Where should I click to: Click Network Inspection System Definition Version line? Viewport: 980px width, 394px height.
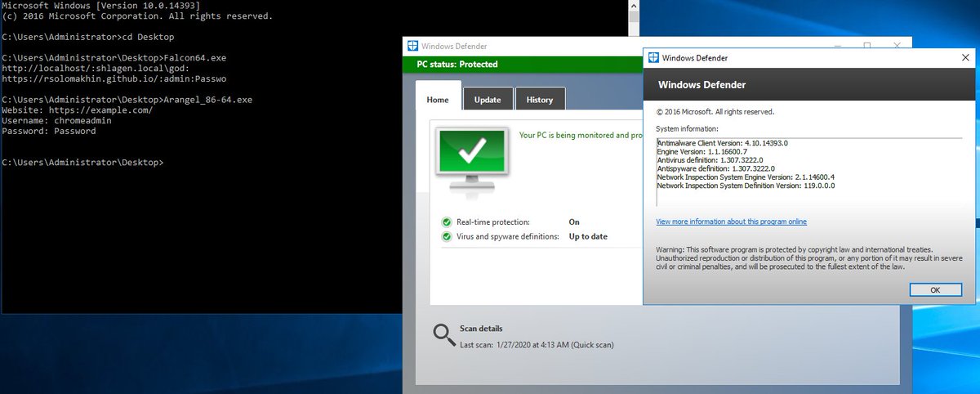coord(746,186)
